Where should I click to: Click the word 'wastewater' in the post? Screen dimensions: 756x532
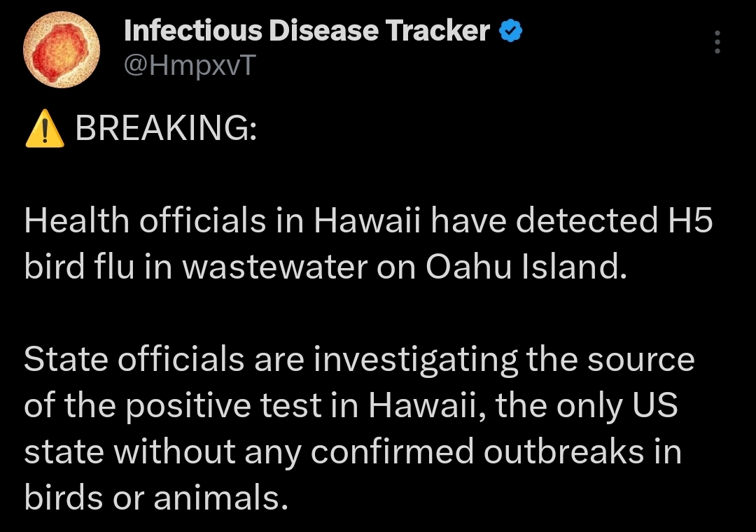[275, 267]
